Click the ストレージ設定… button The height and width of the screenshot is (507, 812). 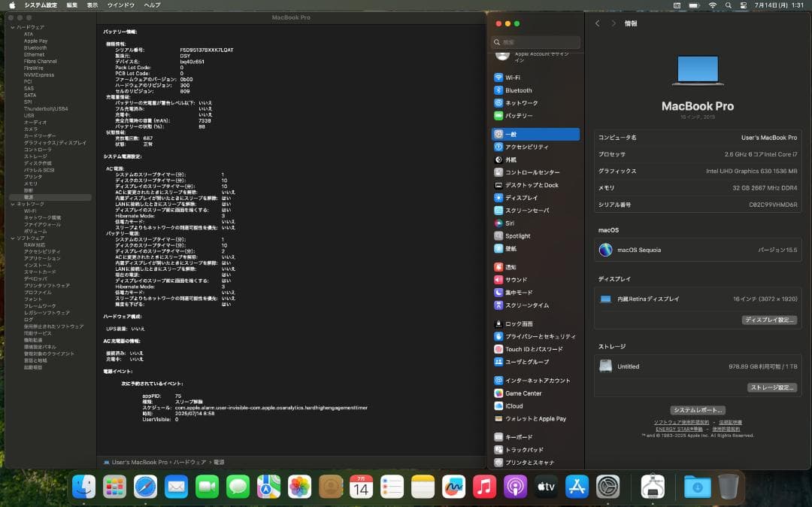click(771, 387)
